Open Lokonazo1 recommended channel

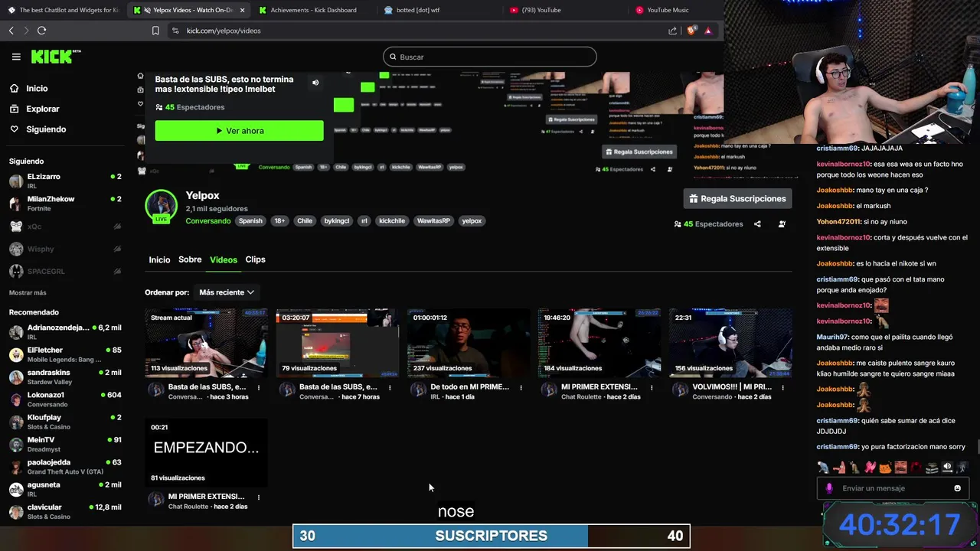[x=65, y=399]
